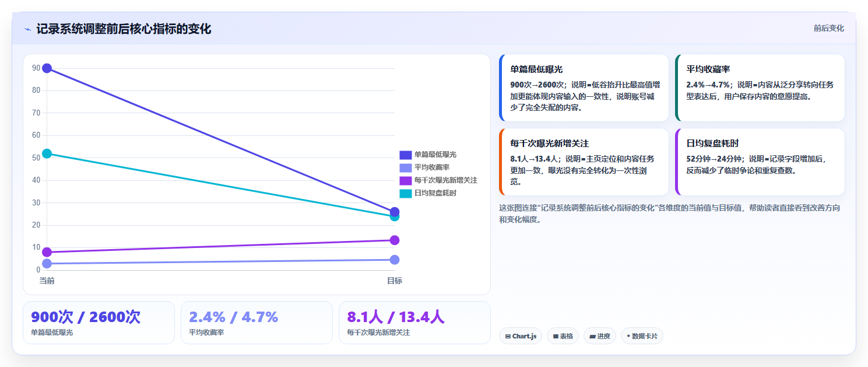Image resolution: width=868 pixels, height=367 pixels.
Task: Select the 8.1人 / 13.4人 stat card
Action: (x=414, y=323)
